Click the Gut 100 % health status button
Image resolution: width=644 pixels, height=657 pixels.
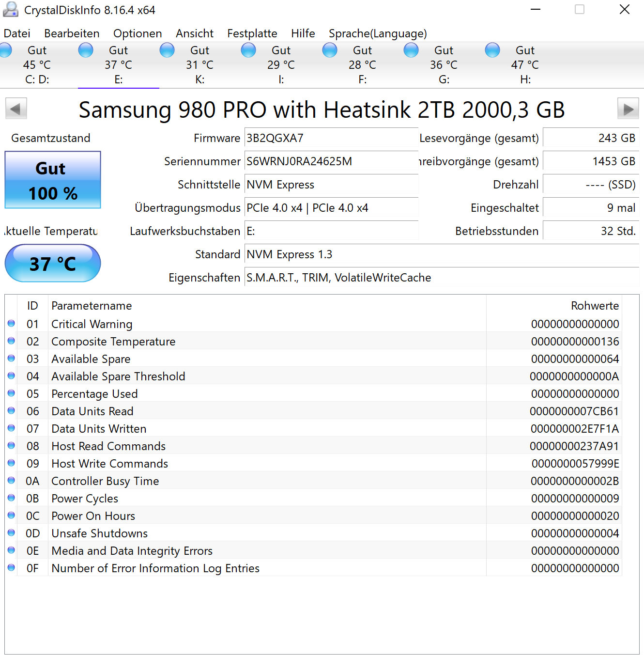tap(53, 180)
